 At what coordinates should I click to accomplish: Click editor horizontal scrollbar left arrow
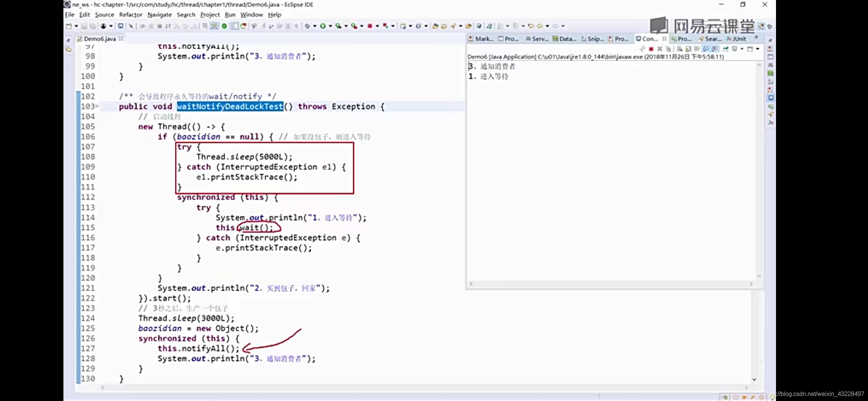(x=103, y=388)
